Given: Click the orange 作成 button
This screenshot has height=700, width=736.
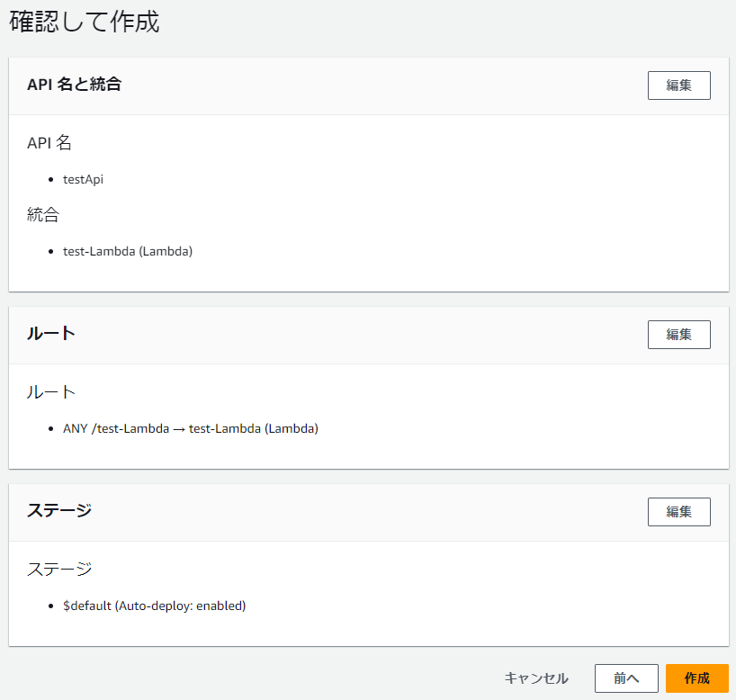Looking at the screenshot, I should tap(697, 678).
